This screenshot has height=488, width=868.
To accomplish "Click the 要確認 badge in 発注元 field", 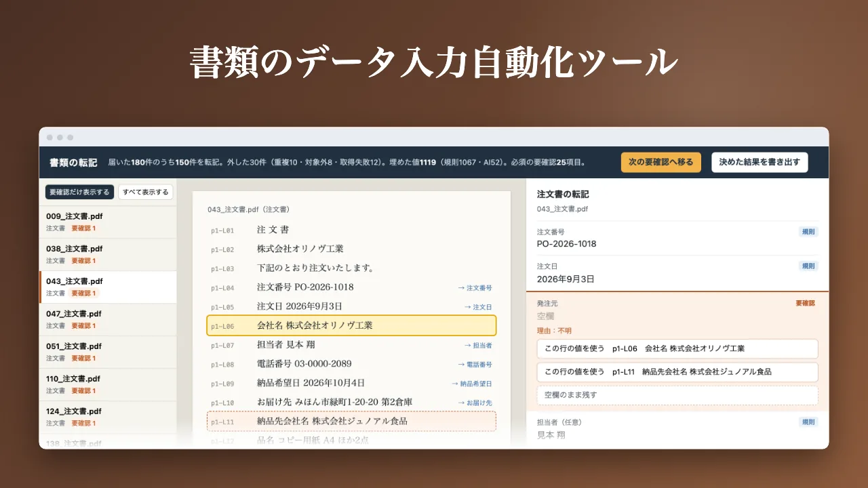I will [x=806, y=304].
